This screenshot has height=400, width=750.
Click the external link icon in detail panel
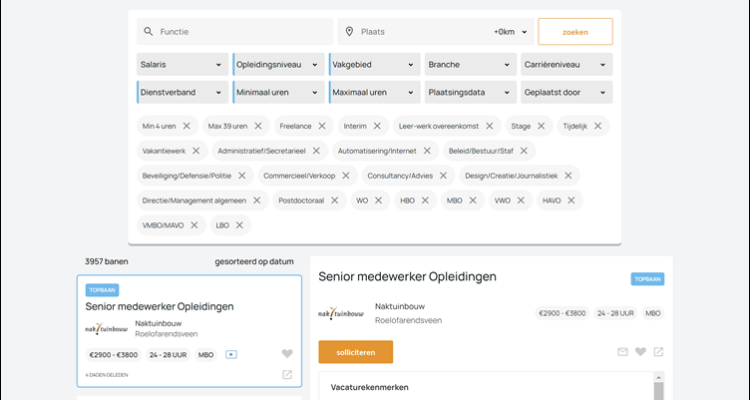[x=658, y=352]
